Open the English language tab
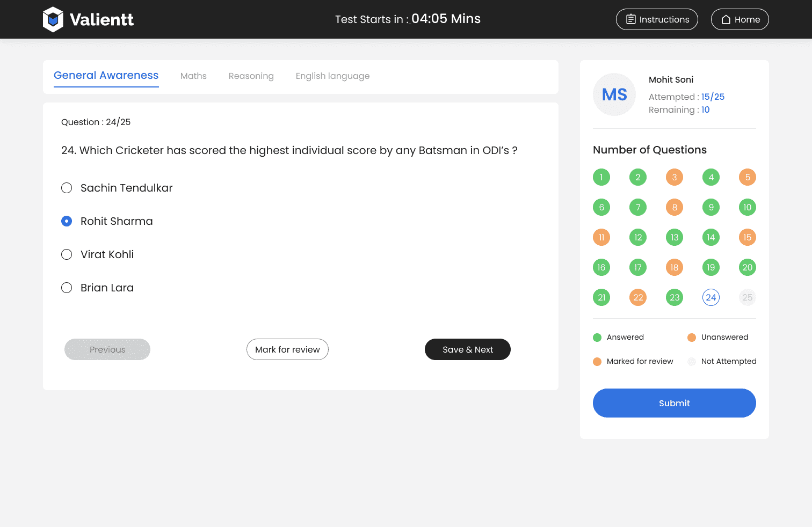 click(332, 76)
